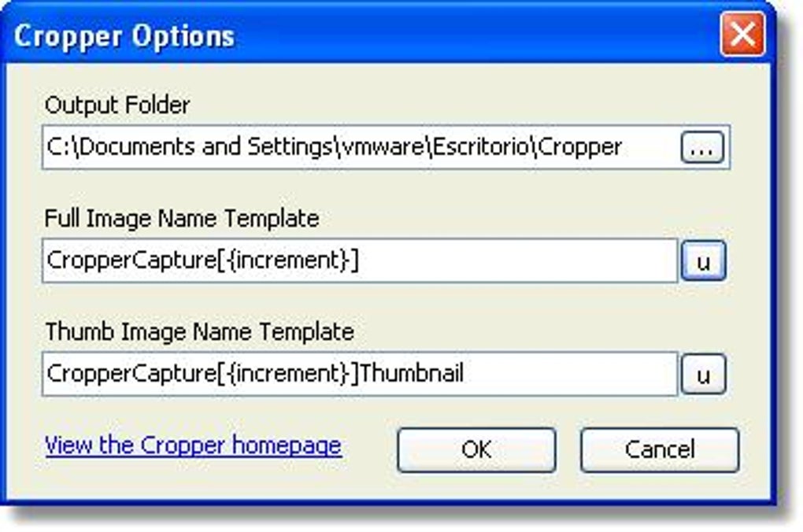Image resolution: width=803 pixels, height=532 pixels.
Task: Dismiss the dialog using Cancel
Action: click(660, 450)
